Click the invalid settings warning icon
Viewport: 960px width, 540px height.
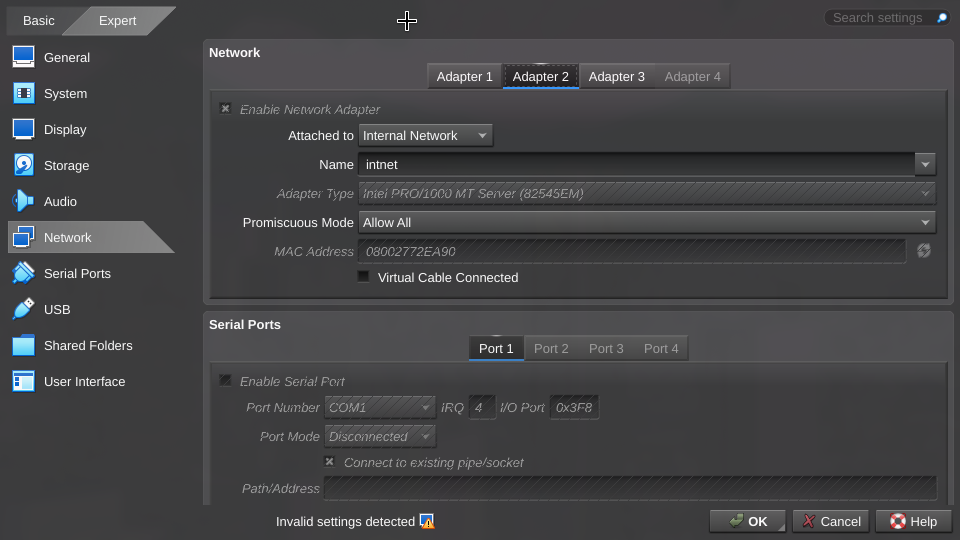427,521
